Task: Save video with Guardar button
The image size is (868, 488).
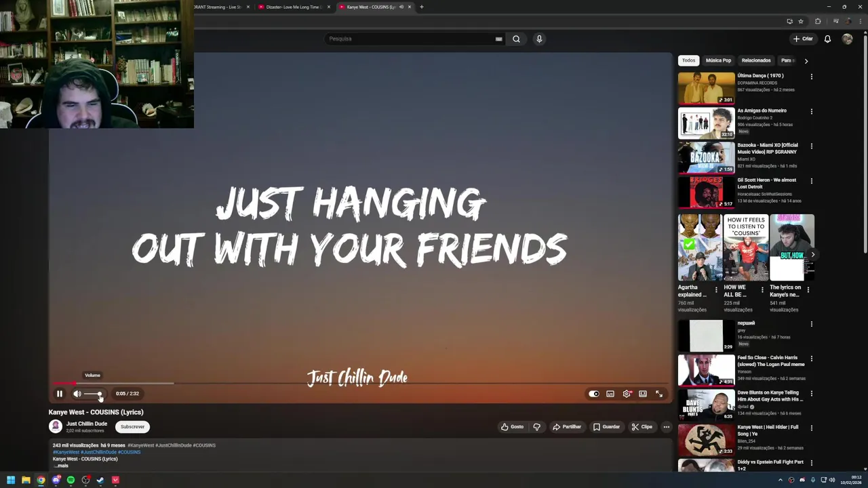Action: [x=606, y=427]
